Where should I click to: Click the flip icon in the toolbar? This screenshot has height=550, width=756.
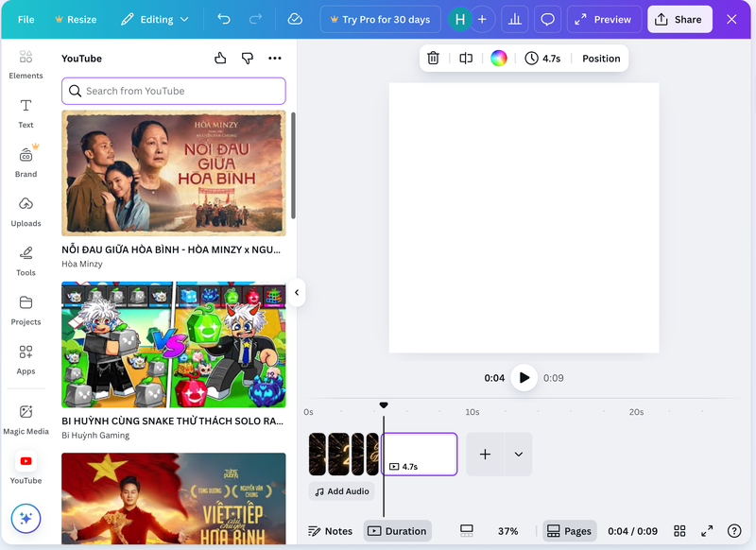[x=465, y=58]
